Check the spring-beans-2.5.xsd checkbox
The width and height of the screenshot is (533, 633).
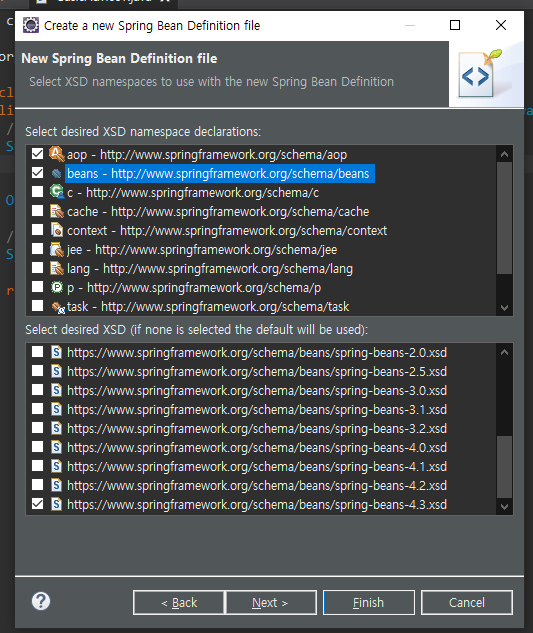(37, 371)
